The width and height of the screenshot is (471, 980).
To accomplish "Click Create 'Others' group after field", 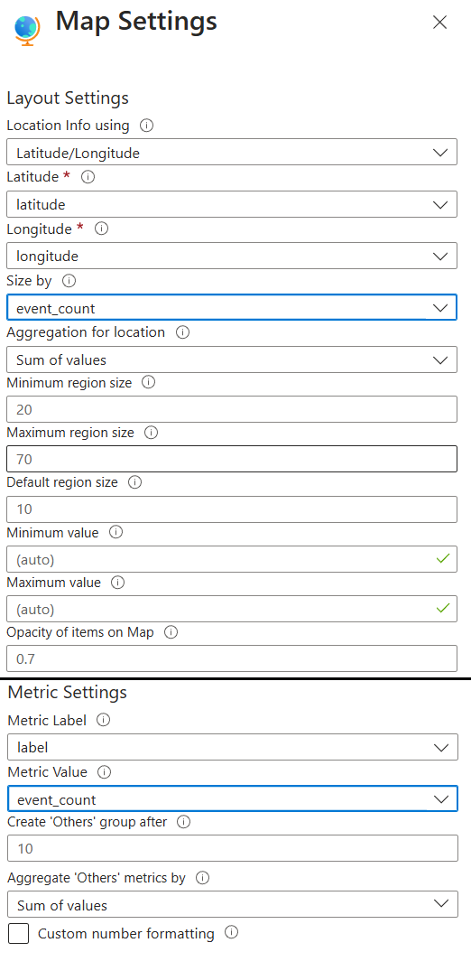I will (233, 848).
